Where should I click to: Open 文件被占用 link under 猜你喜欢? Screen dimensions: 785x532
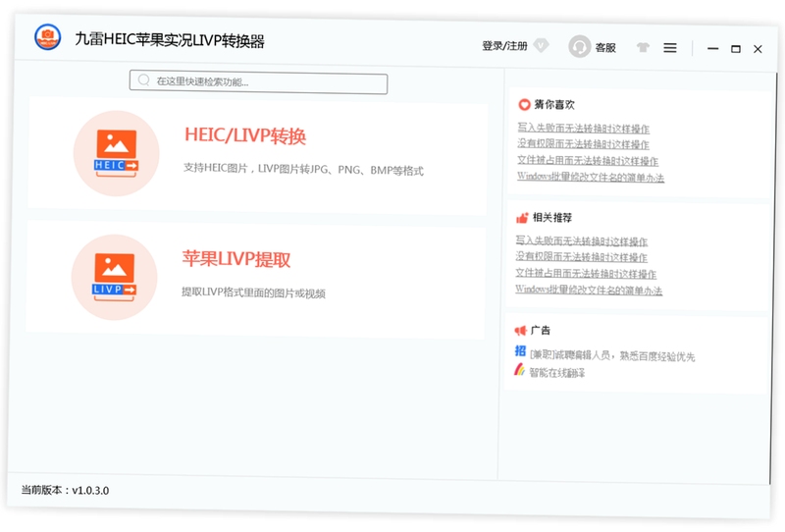[588, 161]
